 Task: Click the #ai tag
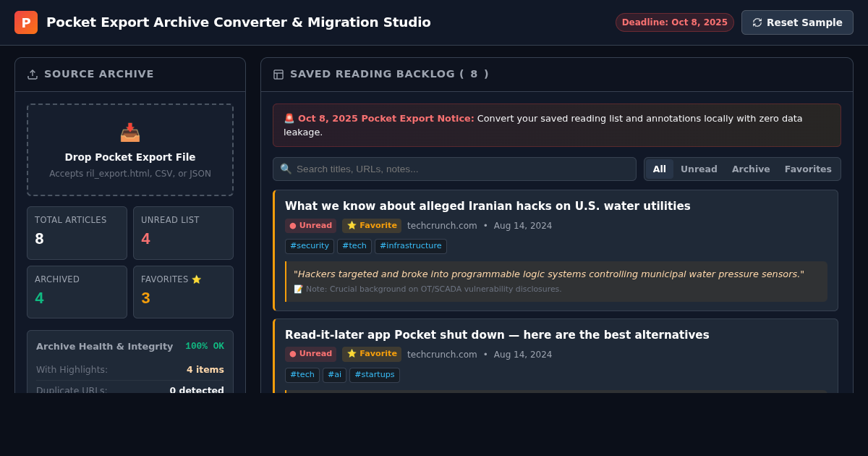pos(334,375)
